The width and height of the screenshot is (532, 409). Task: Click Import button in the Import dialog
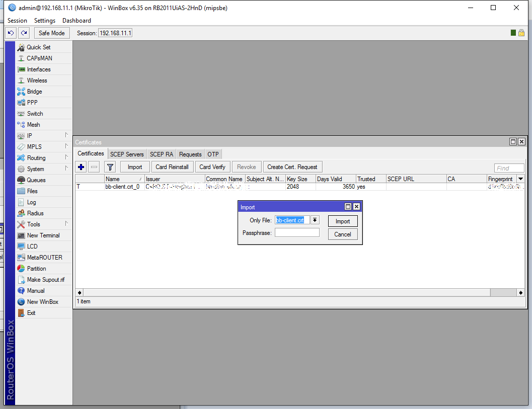click(x=343, y=221)
